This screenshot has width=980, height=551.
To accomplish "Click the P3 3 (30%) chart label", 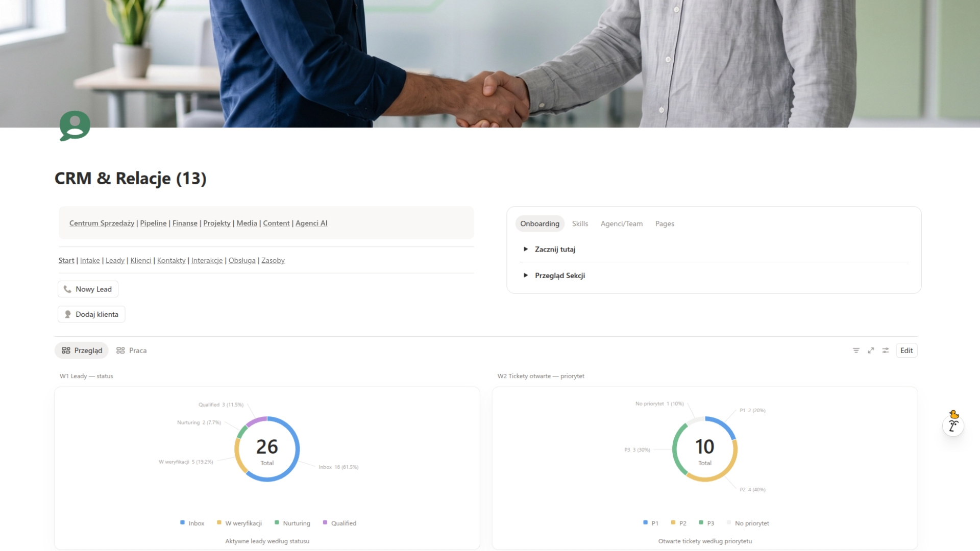I will pos(637,449).
